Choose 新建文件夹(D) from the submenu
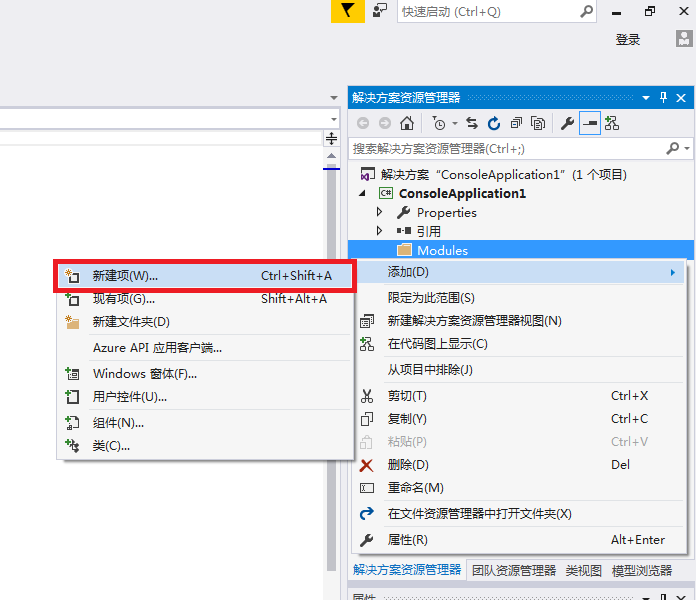Screen dimensions: 696x600 pyautogui.click(x=205, y=322)
